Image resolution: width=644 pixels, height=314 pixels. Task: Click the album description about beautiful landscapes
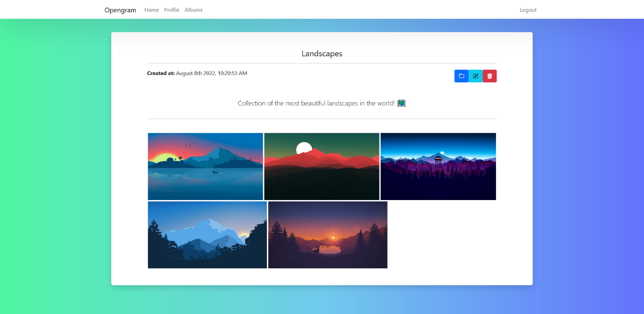point(322,103)
